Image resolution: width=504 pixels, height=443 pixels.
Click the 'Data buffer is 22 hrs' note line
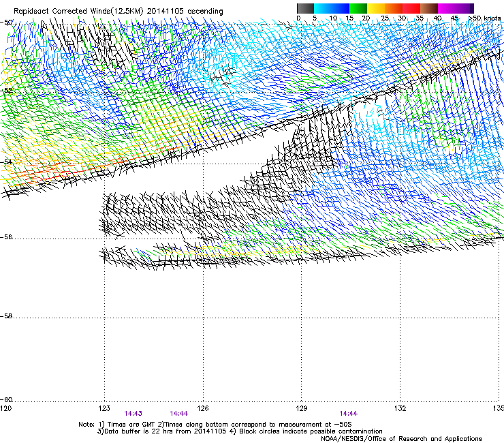tap(240, 431)
